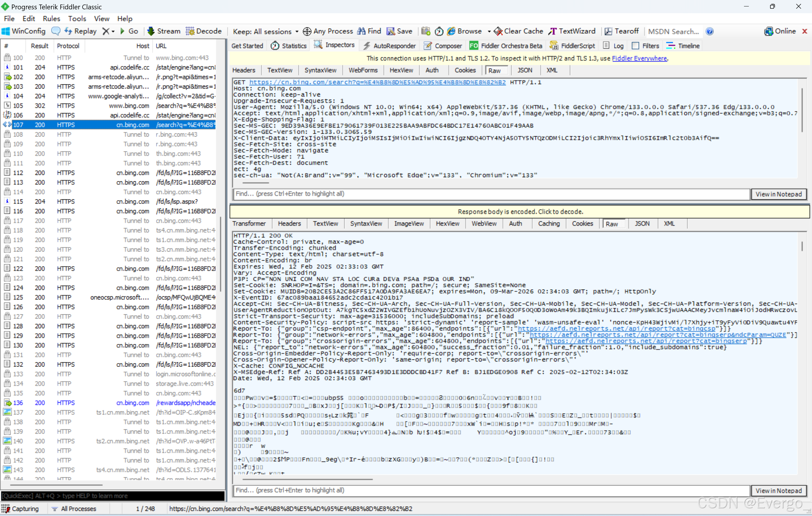Toggle the Capturing indicator in status bar

click(x=20, y=509)
